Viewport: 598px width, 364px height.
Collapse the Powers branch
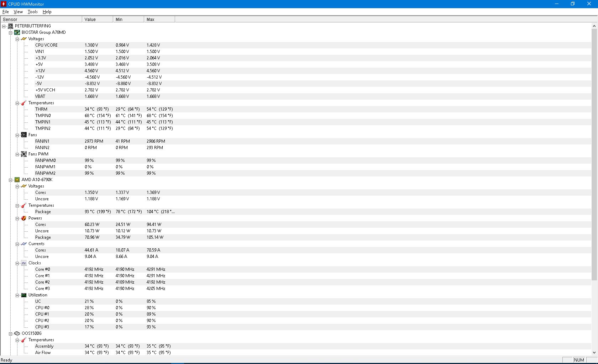click(17, 218)
